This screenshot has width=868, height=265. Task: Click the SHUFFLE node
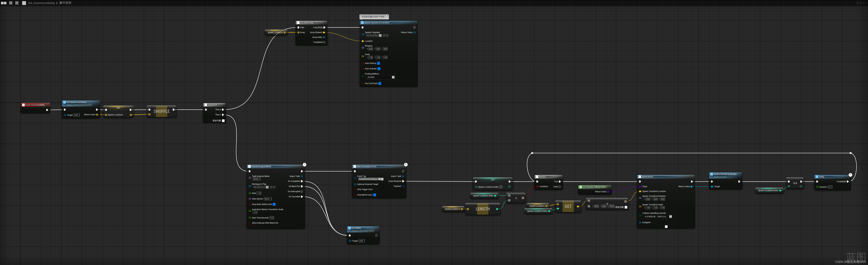161,111
